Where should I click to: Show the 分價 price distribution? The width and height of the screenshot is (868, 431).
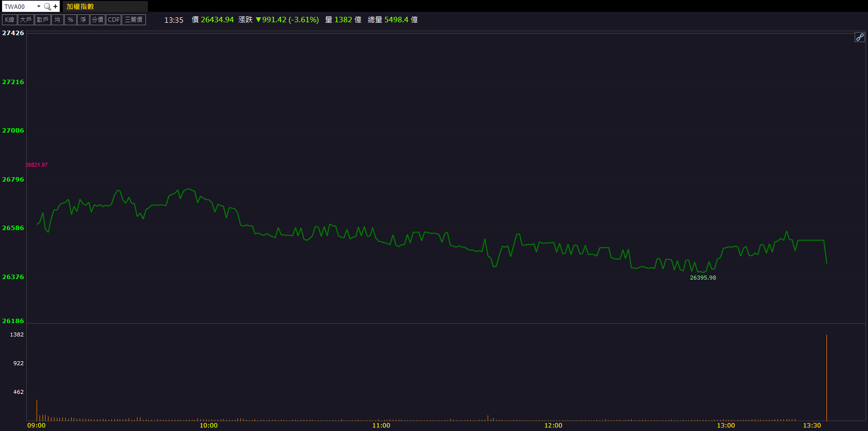tap(97, 20)
